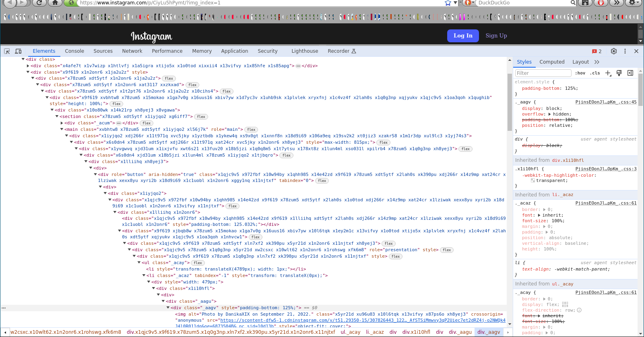644x337 pixels.
Task: Add a new style rule
Action: pyautogui.click(x=608, y=73)
